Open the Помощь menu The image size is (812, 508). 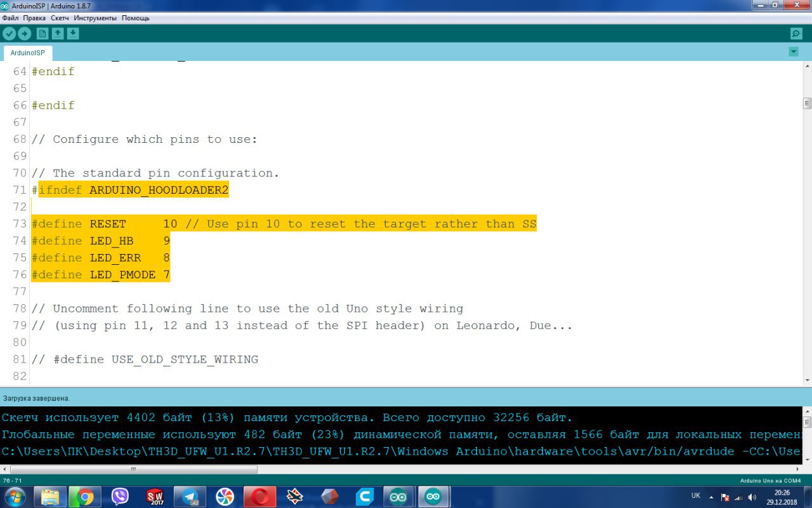(x=136, y=18)
